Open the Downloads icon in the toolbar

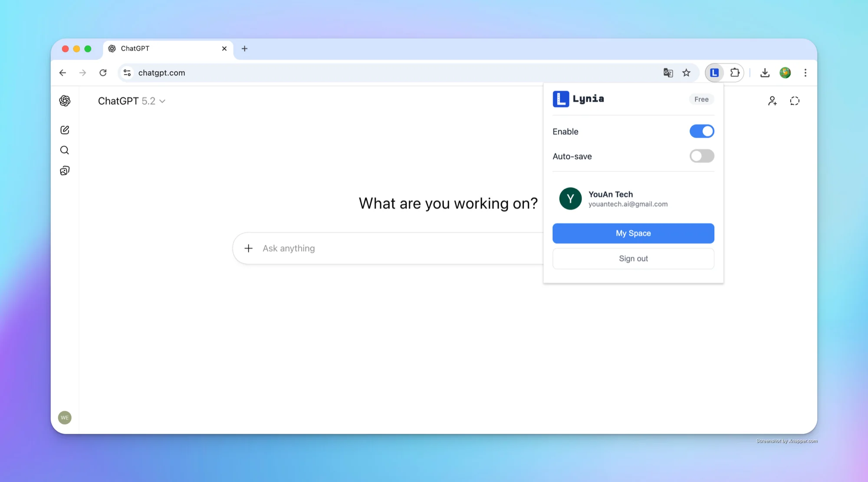[x=765, y=73]
